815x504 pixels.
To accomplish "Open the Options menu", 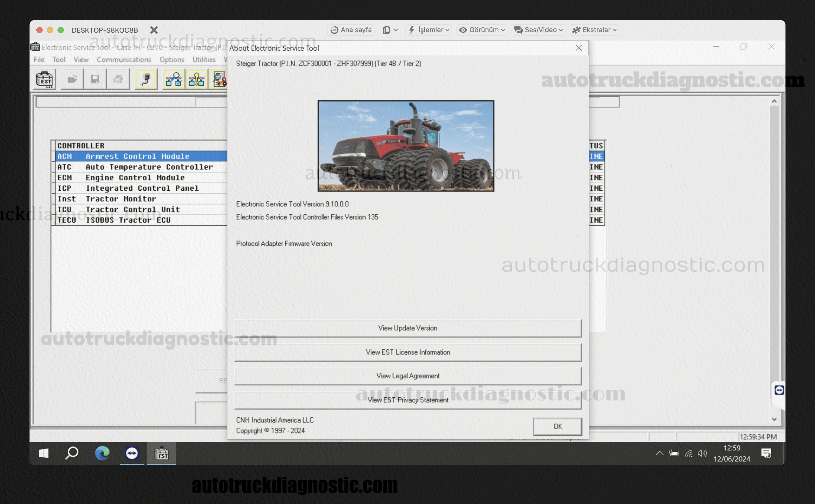I will [172, 60].
